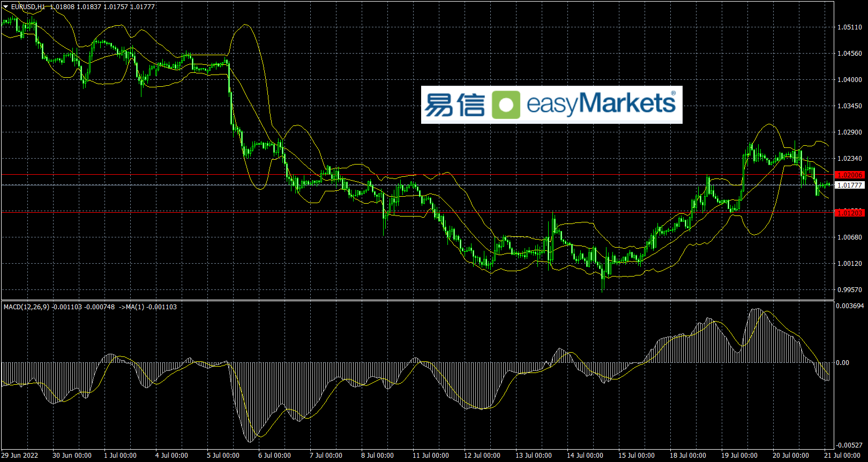Click the 7 Jul 00:00 date label
This screenshot has height=462, width=868.
pyautogui.click(x=326, y=456)
